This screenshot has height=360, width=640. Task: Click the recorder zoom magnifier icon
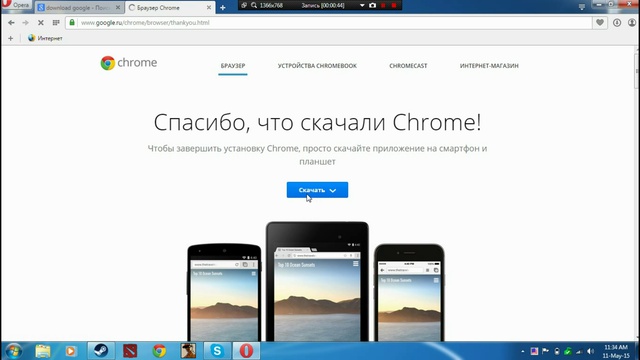254,5
